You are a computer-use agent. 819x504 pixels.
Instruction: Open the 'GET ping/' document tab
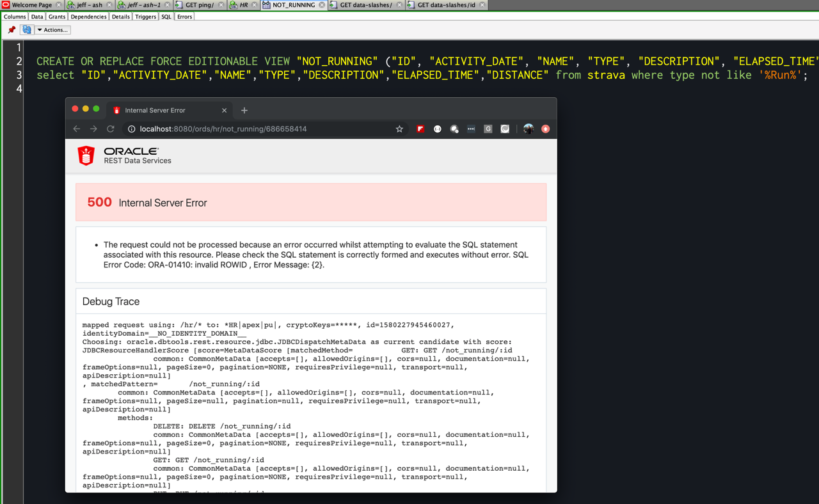pos(200,5)
